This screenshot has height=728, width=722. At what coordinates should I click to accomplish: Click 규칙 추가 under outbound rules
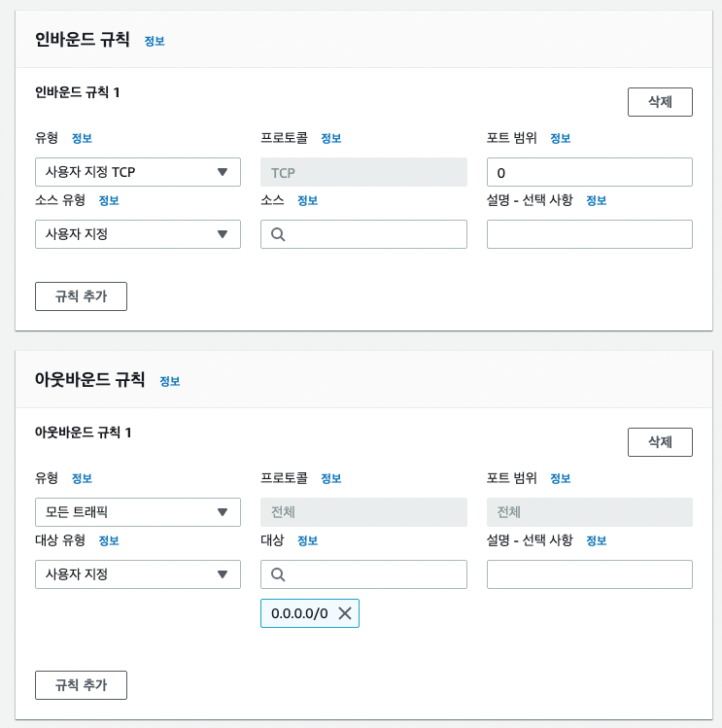click(x=82, y=685)
